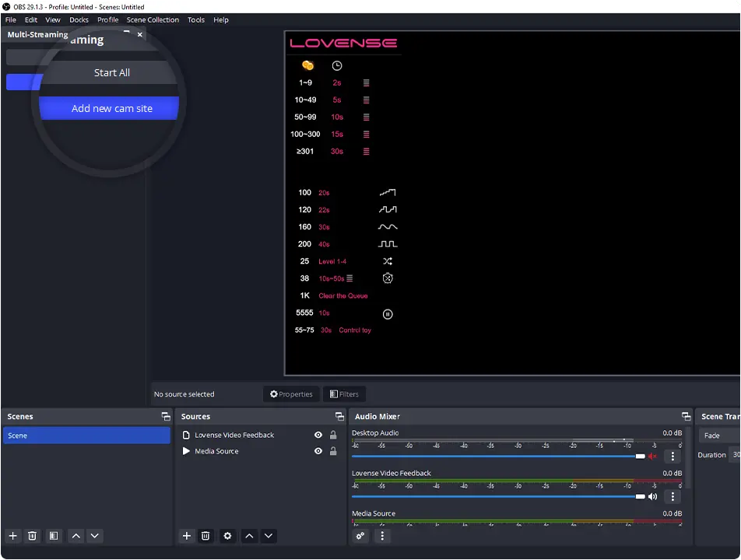Image resolution: width=741 pixels, height=560 pixels.
Task: Open the Fade transition dropdown
Action: coord(719,436)
